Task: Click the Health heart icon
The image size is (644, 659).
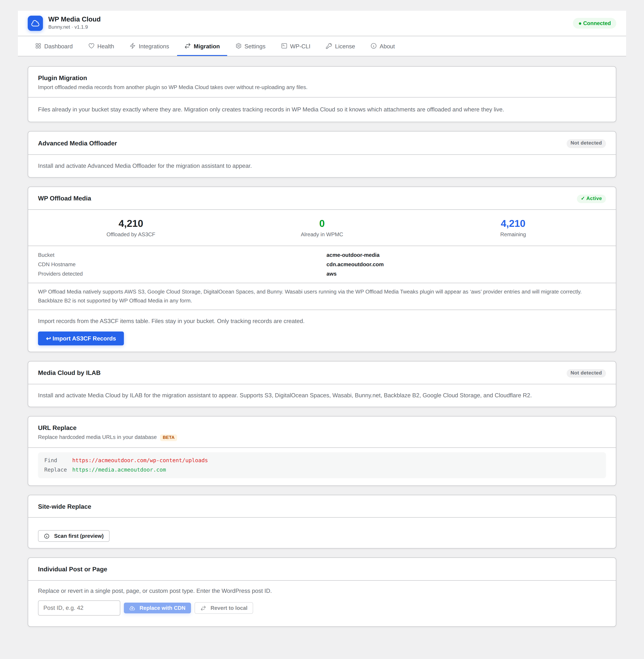Action: click(91, 46)
